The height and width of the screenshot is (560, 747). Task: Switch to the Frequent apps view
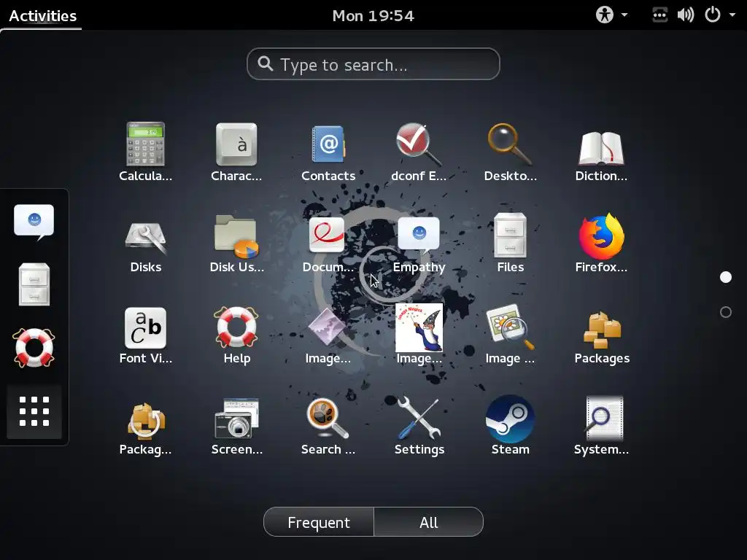[x=319, y=522]
